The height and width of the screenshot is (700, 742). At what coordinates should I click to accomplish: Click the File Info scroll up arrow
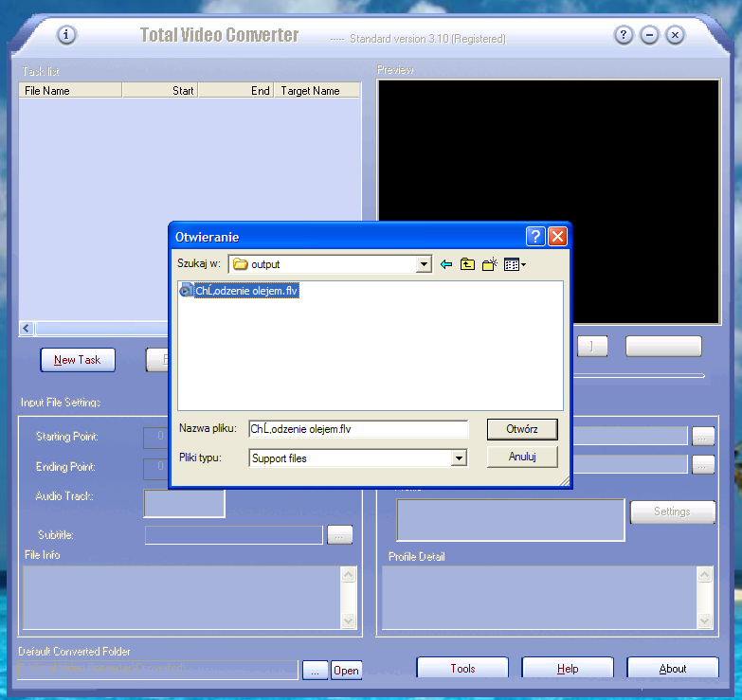tap(349, 575)
